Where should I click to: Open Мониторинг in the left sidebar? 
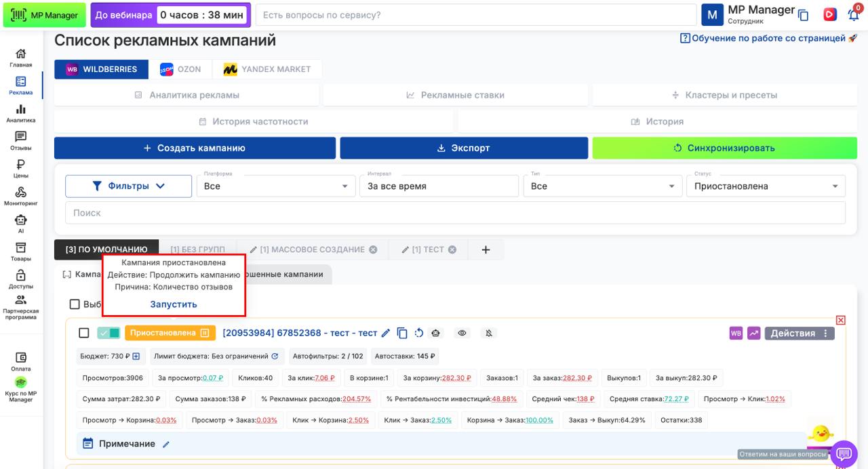(x=20, y=196)
